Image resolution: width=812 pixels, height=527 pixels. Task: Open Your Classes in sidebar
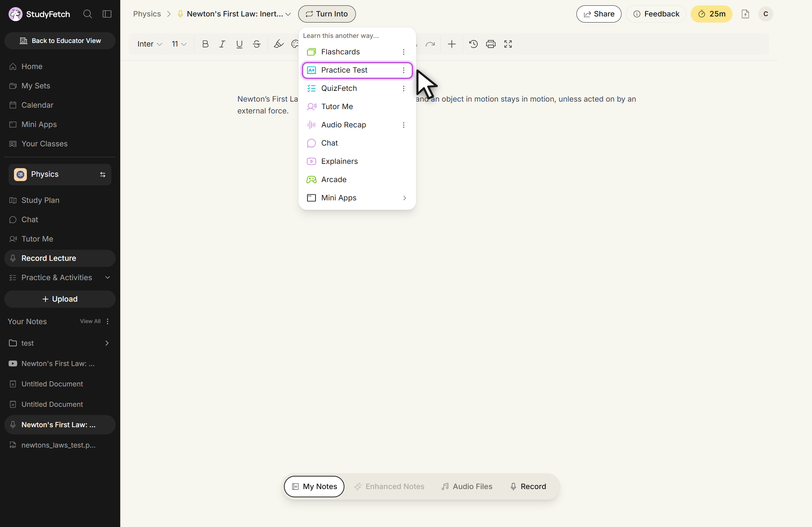pos(60,144)
